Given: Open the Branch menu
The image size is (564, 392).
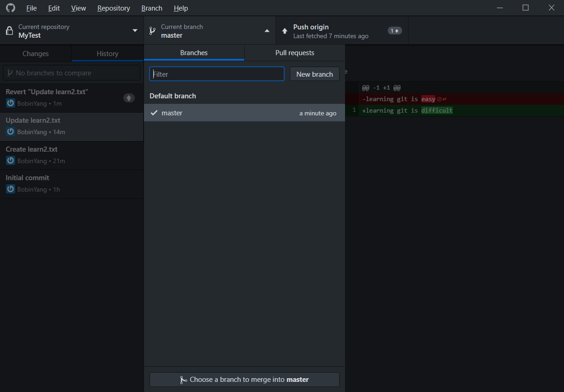Looking at the screenshot, I should pyautogui.click(x=152, y=8).
